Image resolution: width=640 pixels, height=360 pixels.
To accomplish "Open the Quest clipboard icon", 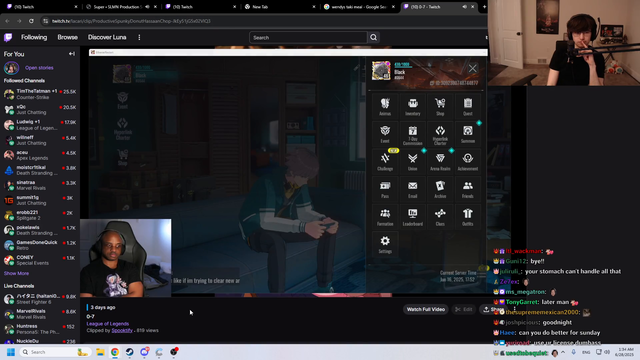I will click(468, 107).
